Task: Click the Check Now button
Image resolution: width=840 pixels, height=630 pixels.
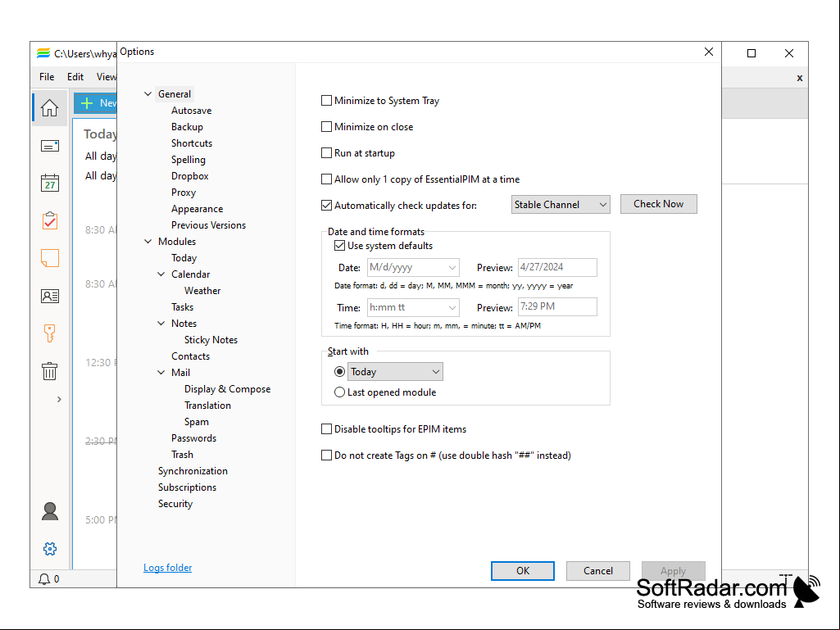Action: [658, 203]
